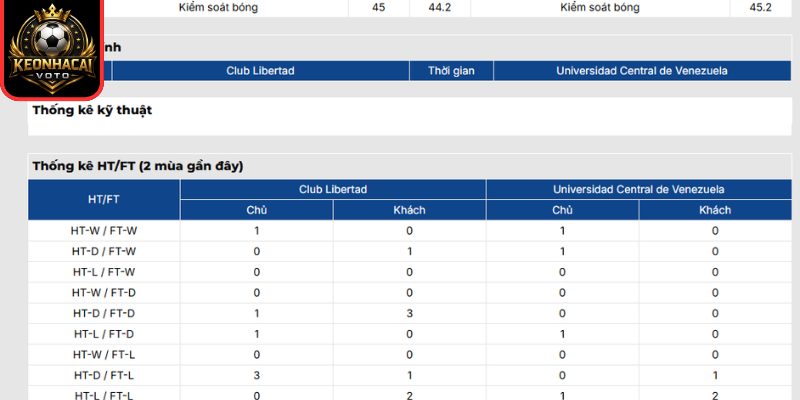
Task: Select the 'HT-W / FT-D' row label
Action: coord(104,293)
